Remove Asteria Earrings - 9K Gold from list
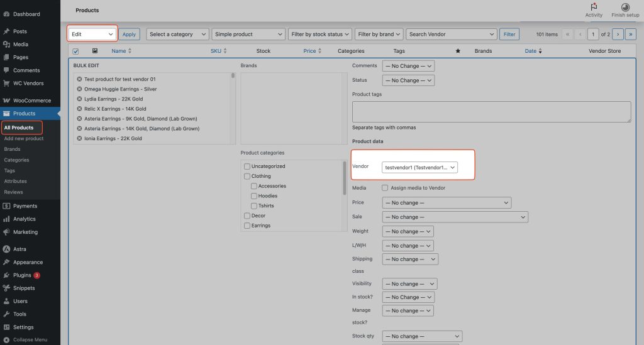The width and height of the screenshot is (644, 345). pos(79,119)
